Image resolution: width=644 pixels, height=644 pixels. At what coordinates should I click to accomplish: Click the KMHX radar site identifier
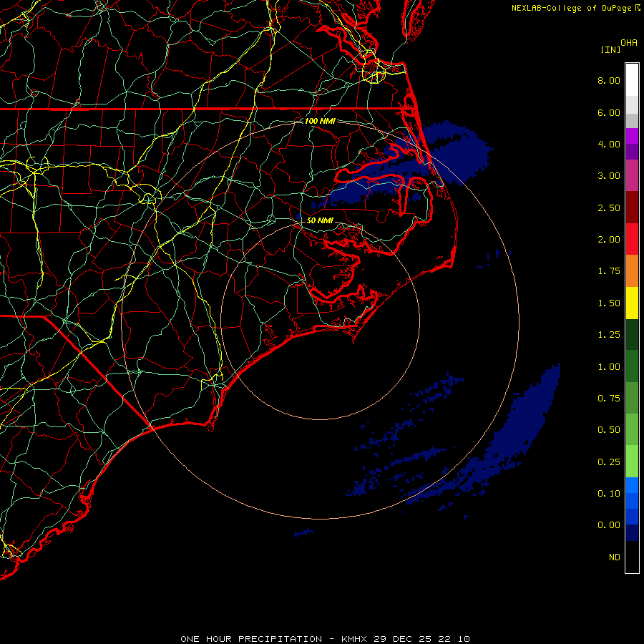point(353,639)
